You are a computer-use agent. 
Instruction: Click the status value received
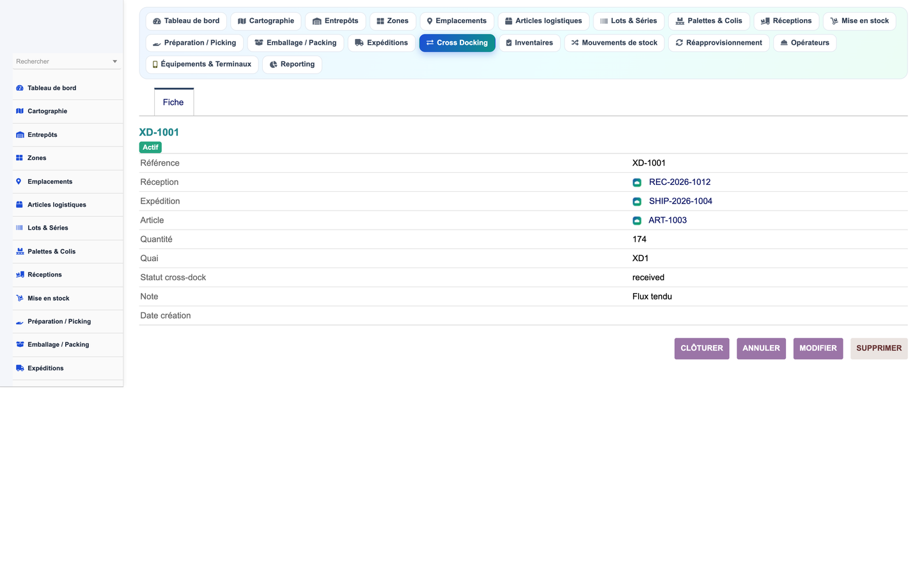point(648,278)
